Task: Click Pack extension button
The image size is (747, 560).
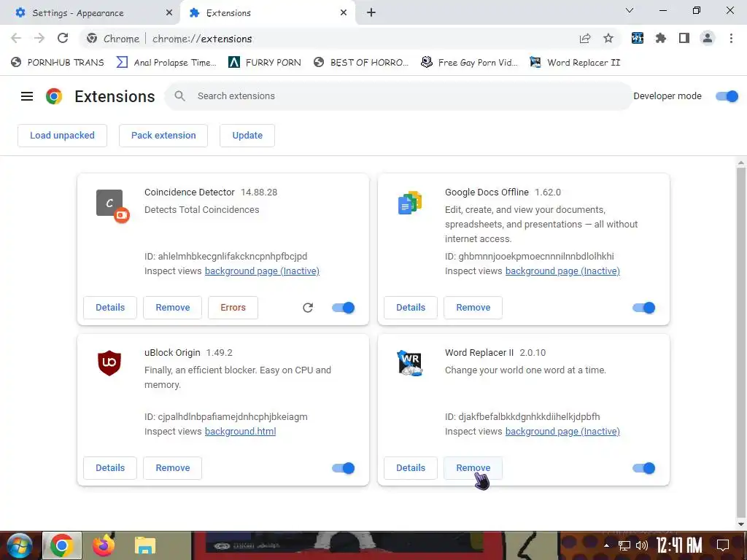Action: click(163, 136)
